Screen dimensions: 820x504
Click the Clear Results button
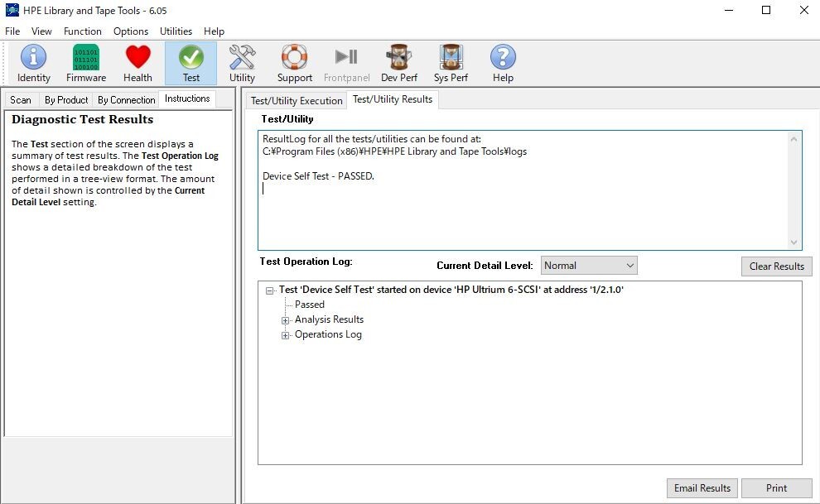(x=777, y=266)
